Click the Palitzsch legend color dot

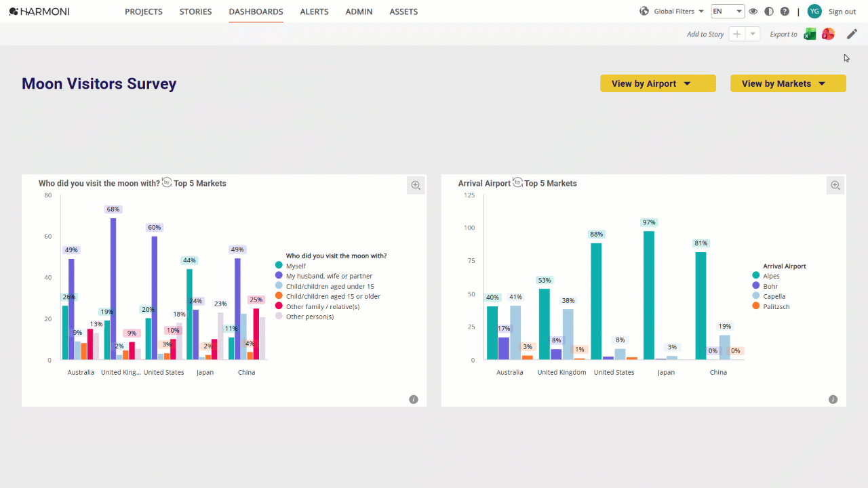(x=756, y=306)
